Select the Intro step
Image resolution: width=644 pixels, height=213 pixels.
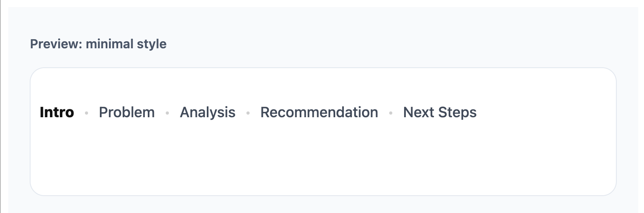57,112
